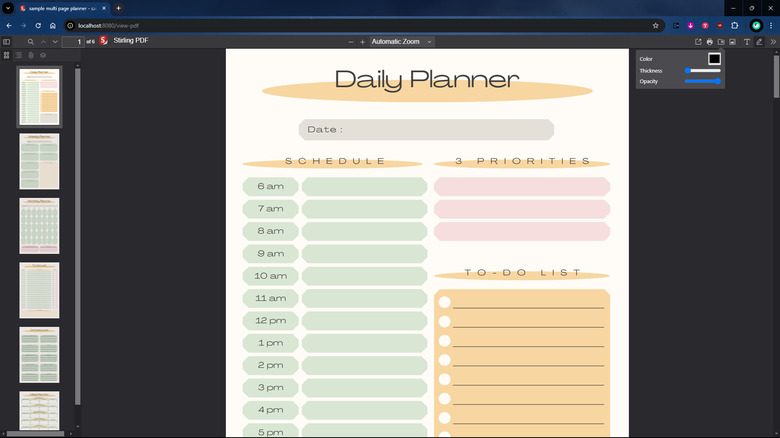The height and width of the screenshot is (438, 780).
Task: Select the third page thumbnail
Action: pos(39,226)
